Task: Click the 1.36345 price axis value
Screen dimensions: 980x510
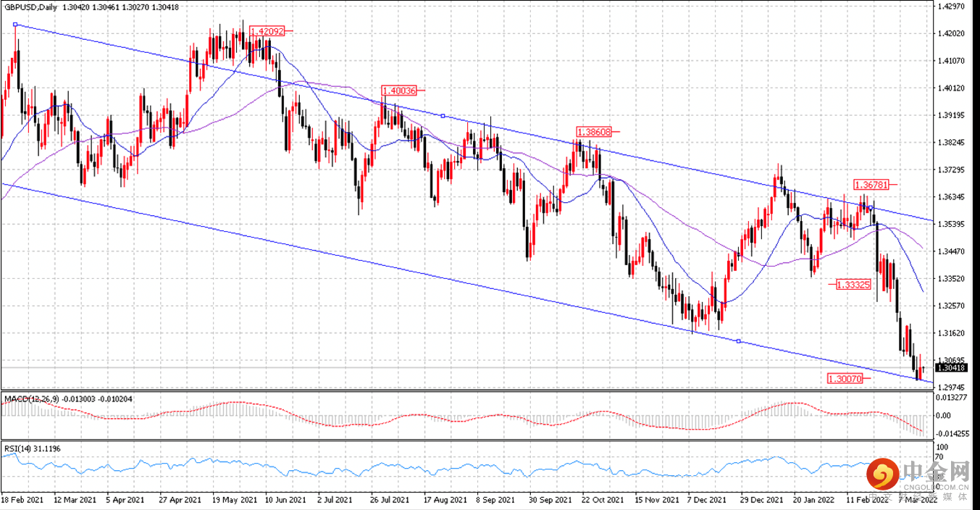Action: pyautogui.click(x=952, y=197)
